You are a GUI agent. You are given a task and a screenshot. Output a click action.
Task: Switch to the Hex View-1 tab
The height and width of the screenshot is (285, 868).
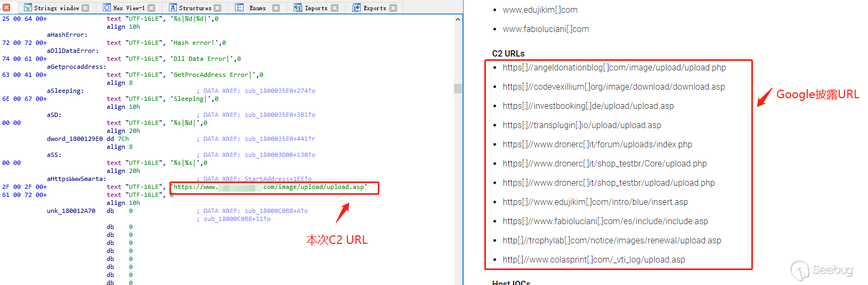(x=129, y=8)
